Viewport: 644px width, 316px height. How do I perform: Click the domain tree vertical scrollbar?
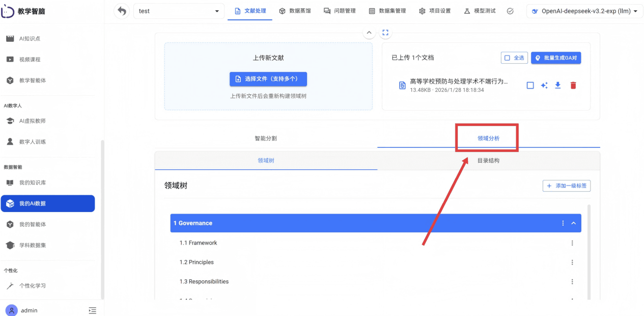pyautogui.click(x=589, y=252)
